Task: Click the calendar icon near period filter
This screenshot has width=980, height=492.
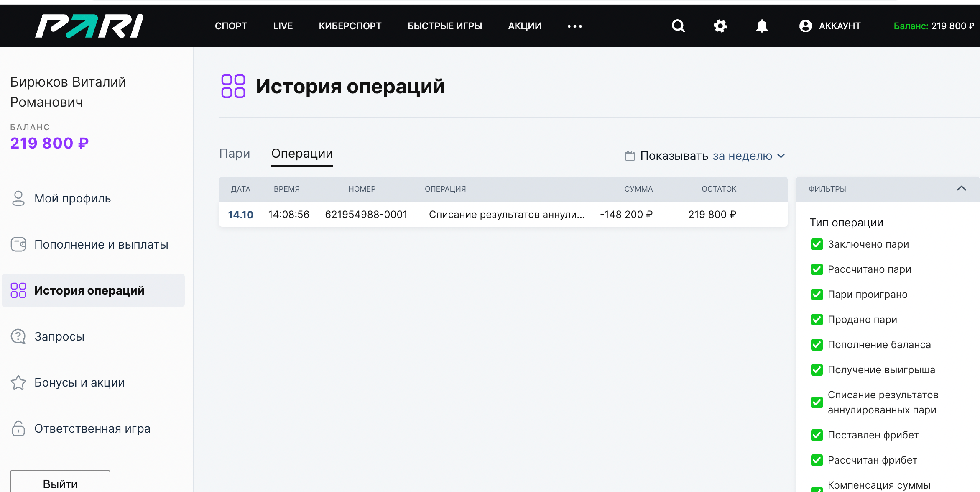Action: [x=630, y=156]
